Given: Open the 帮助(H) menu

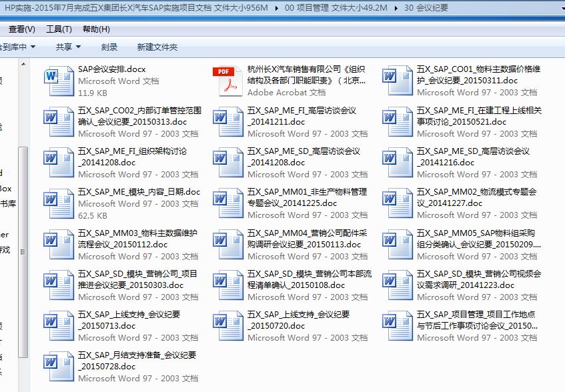Looking at the screenshot, I should click(x=96, y=29).
